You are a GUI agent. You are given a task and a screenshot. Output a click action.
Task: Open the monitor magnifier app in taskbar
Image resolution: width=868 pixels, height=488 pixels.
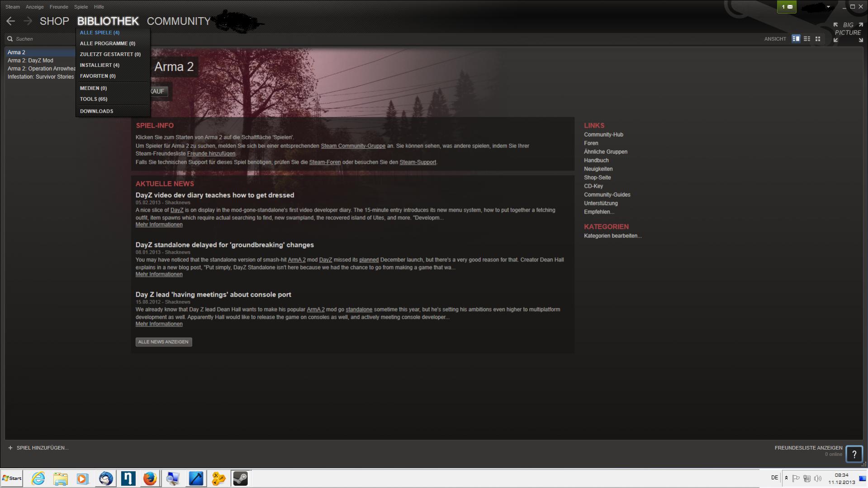[173, 479]
